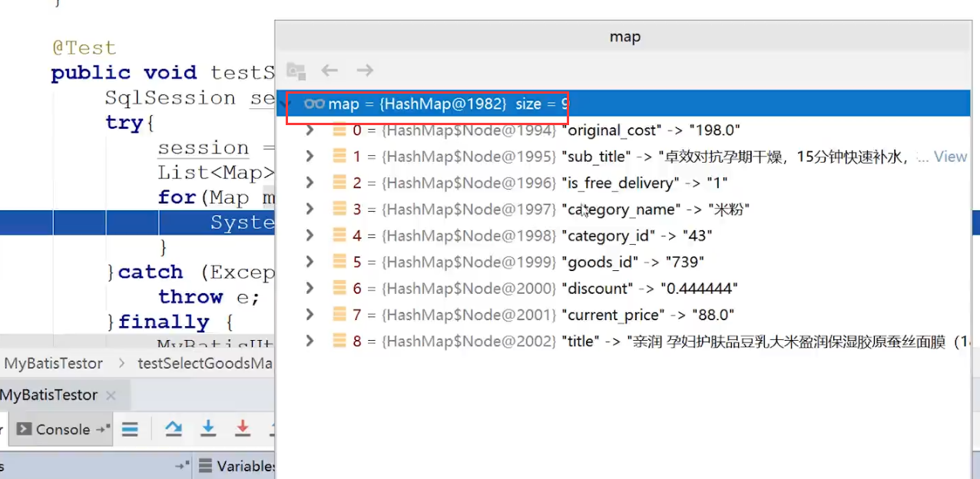Expand the original_cost node 0
This screenshot has height=479, width=980.
coord(310,130)
